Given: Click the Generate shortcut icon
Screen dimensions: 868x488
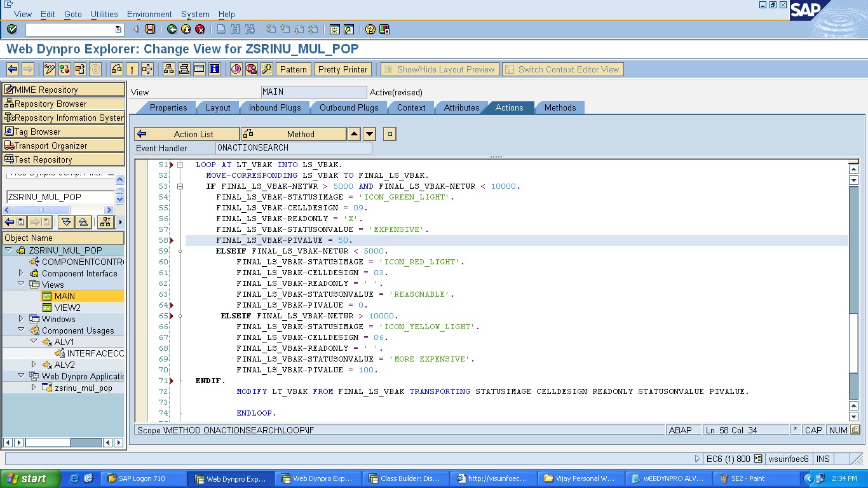Looking at the screenshot, I should click(348, 29).
